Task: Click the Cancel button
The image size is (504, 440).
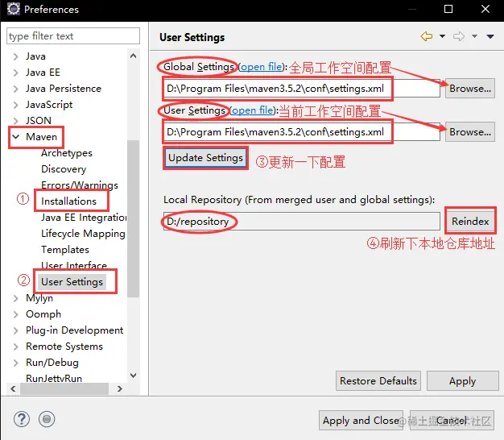Action: click(452, 421)
